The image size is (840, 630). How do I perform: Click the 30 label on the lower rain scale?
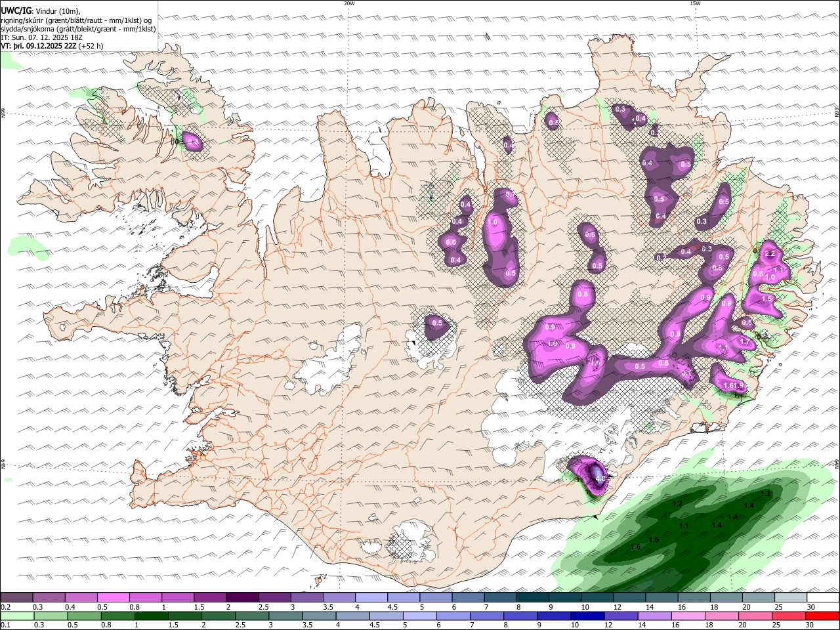811,625
